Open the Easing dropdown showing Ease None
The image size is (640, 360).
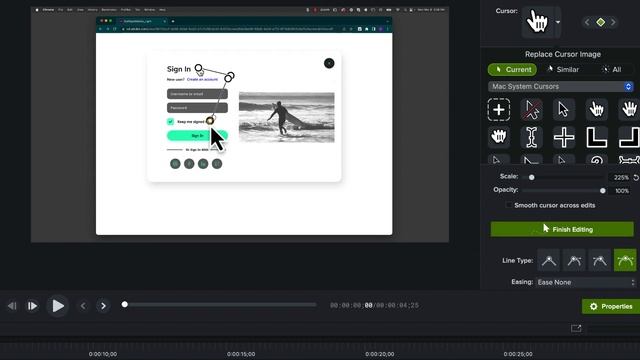(586, 282)
